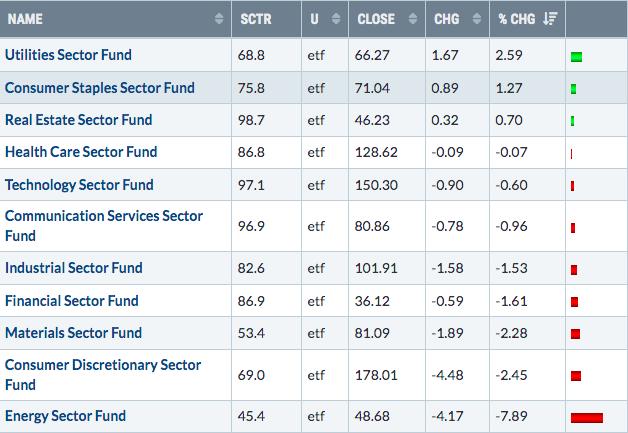Open Real Estate Sector Fund link
The image size is (628, 433).
78,120
